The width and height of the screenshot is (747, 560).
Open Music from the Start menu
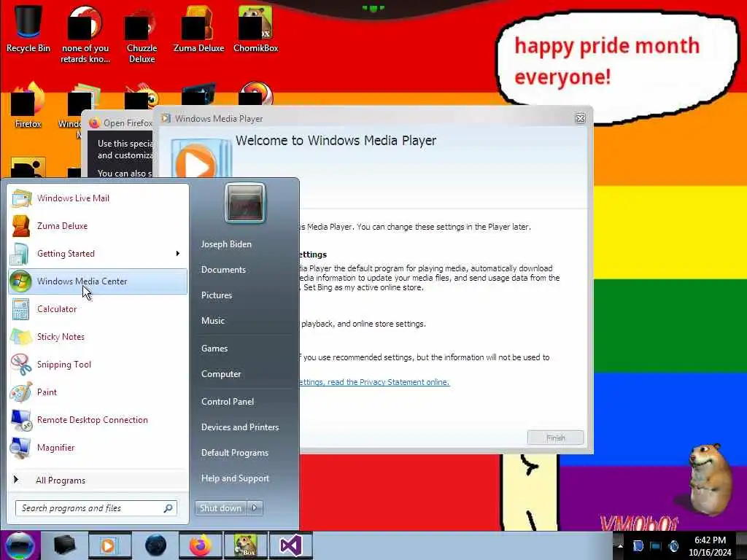(213, 321)
